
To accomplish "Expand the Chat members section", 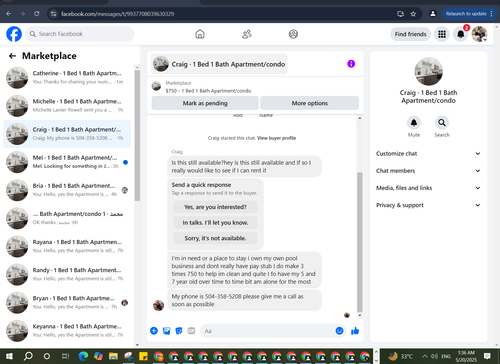I will pos(428,171).
